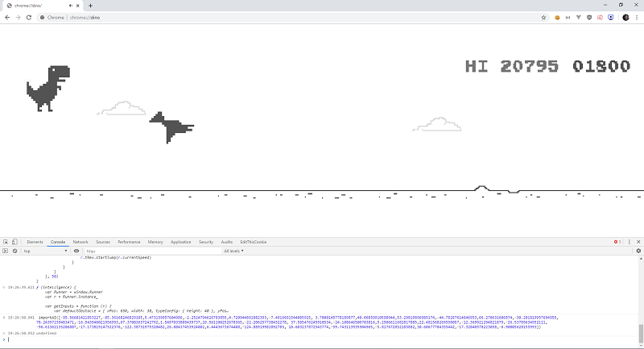Switch to the Memory tab
This screenshot has width=644, height=349.
(155, 242)
